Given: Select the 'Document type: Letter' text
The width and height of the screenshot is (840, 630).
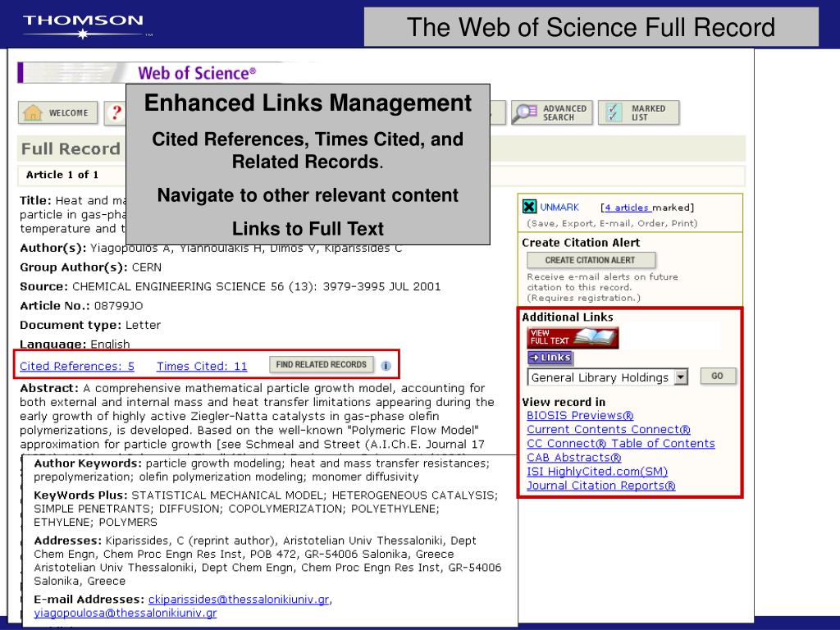Looking at the screenshot, I should click(90, 325).
